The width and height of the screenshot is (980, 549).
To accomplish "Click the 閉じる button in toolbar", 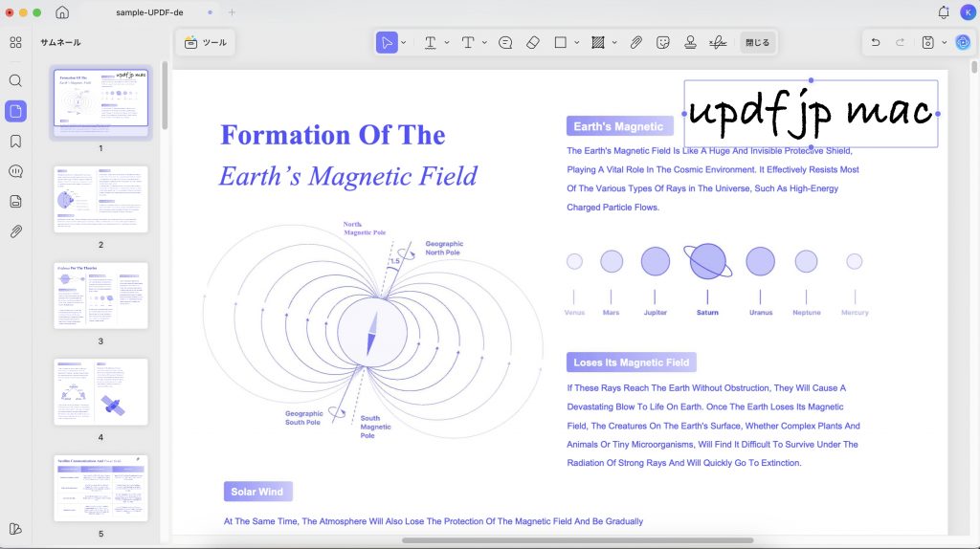I will click(x=758, y=42).
